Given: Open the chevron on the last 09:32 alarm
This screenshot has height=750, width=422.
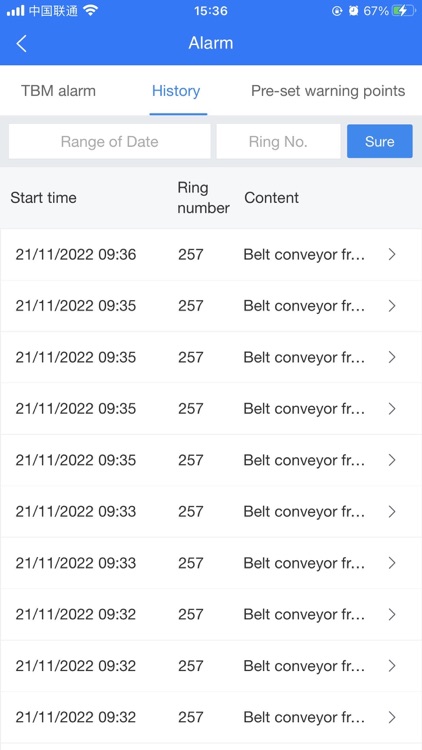Looking at the screenshot, I should (x=392, y=717).
